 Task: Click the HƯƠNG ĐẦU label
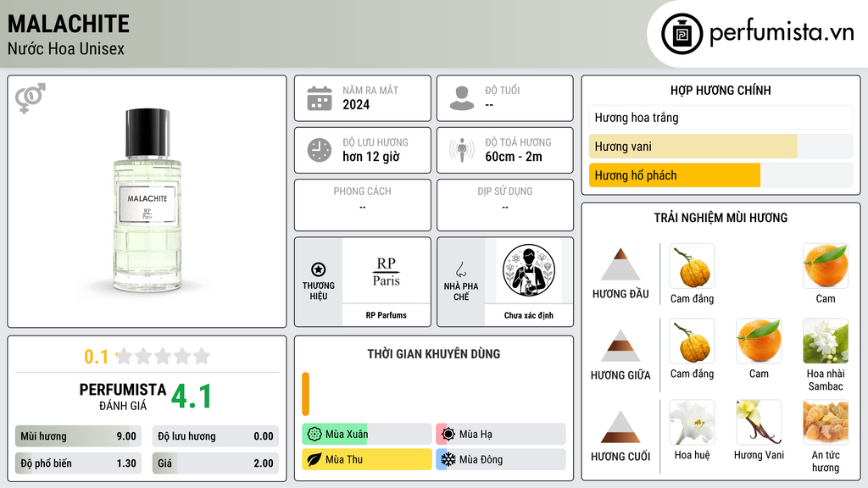pyautogui.click(x=620, y=294)
